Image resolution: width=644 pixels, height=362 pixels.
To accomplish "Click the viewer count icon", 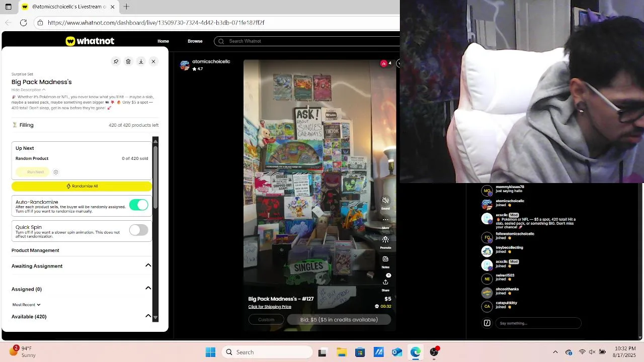I will pos(384,63).
